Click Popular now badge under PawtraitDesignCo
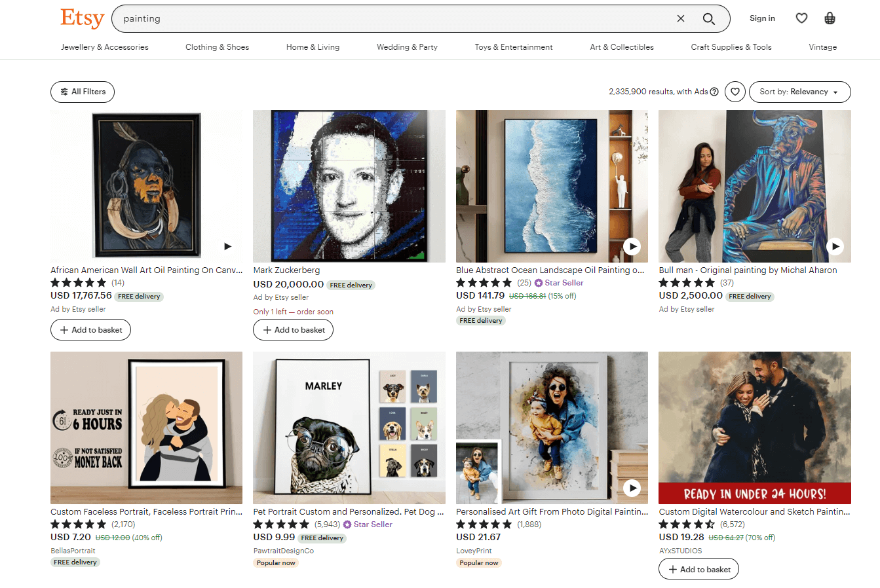 277,563
